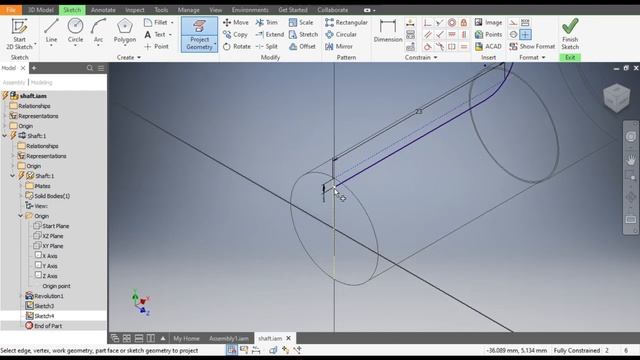Open the Manage tab
Viewport: 640px width, 360px height.
click(x=189, y=10)
